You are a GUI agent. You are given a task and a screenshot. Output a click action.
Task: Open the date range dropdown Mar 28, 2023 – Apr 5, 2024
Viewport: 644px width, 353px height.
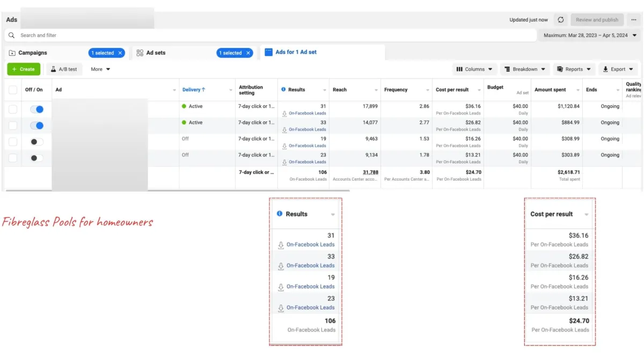coord(590,35)
